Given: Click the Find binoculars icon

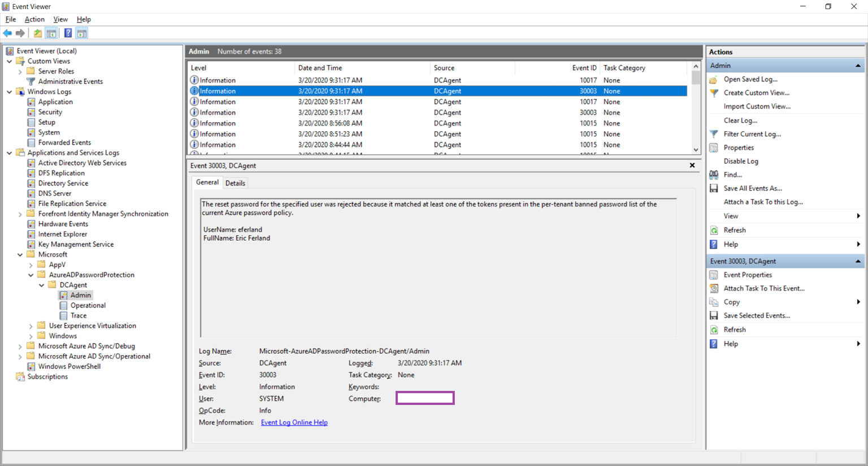Looking at the screenshot, I should click(x=714, y=175).
